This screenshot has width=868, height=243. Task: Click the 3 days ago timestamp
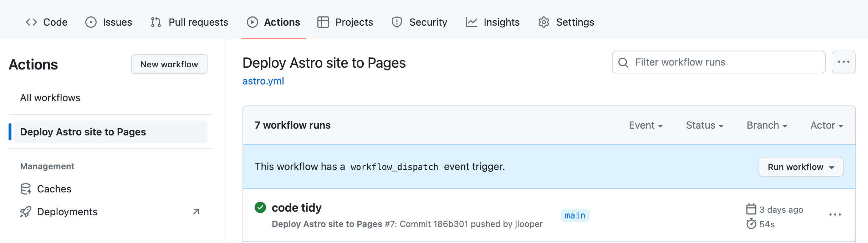781,210
